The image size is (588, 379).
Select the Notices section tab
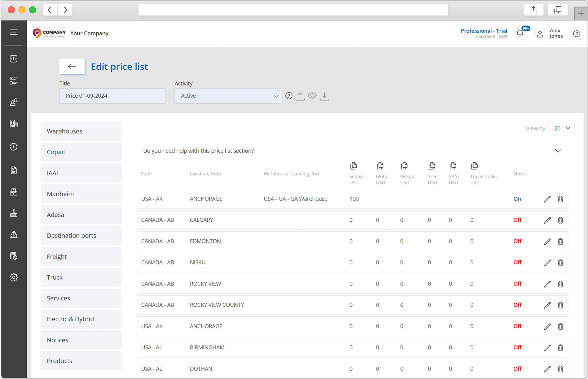[x=81, y=340]
